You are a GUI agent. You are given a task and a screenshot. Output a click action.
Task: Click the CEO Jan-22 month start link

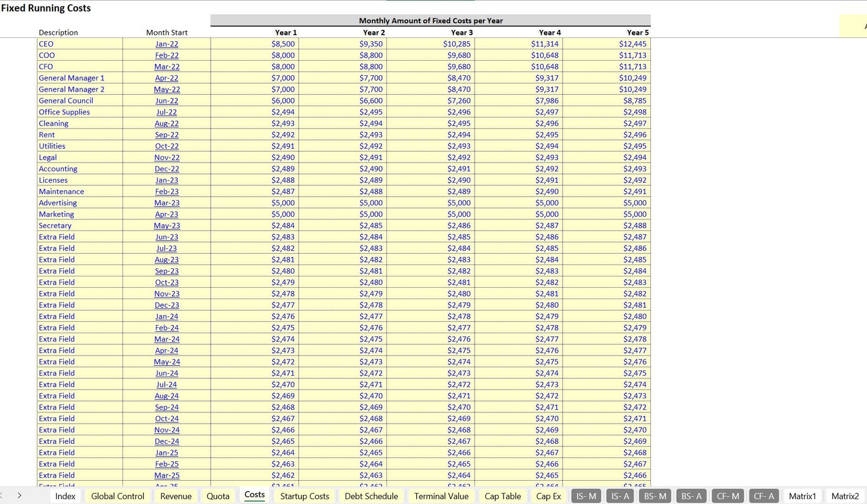tap(166, 44)
